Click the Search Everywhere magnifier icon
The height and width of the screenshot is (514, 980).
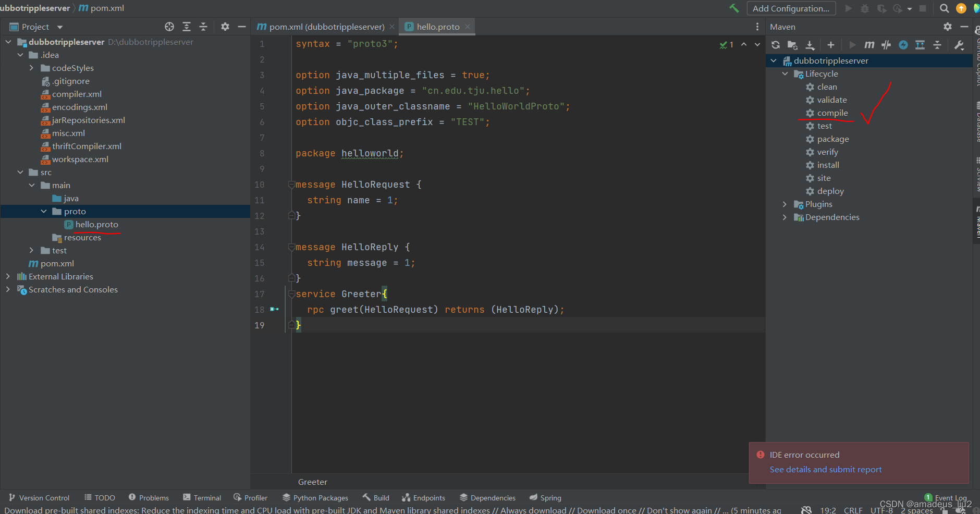944,8
